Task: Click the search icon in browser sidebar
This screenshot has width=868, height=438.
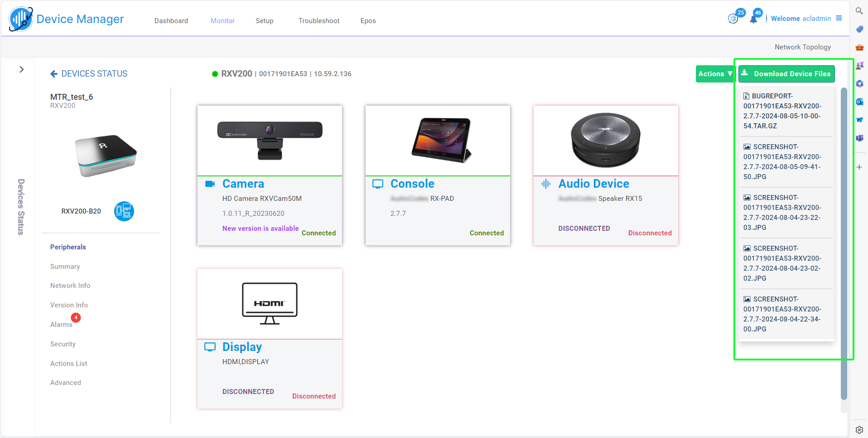Action: [859, 11]
